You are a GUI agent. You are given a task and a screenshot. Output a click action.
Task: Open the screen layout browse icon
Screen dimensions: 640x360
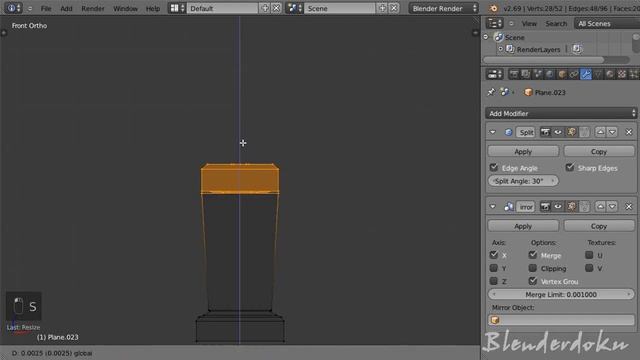(177, 8)
